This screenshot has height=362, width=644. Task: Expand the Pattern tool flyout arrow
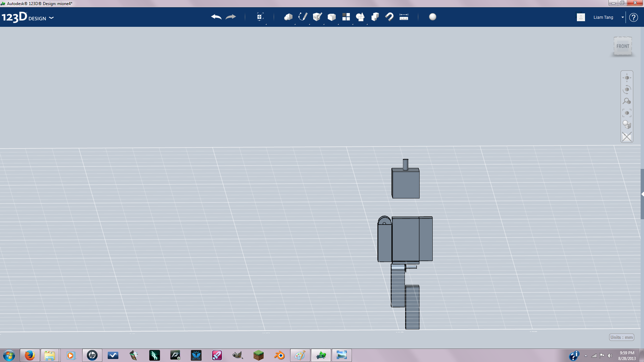tap(353, 24)
